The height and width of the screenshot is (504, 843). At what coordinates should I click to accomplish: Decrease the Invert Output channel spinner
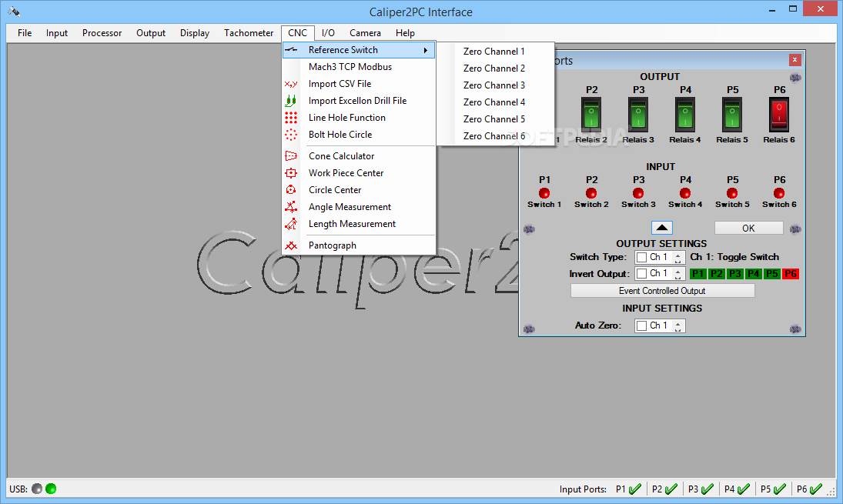678,277
